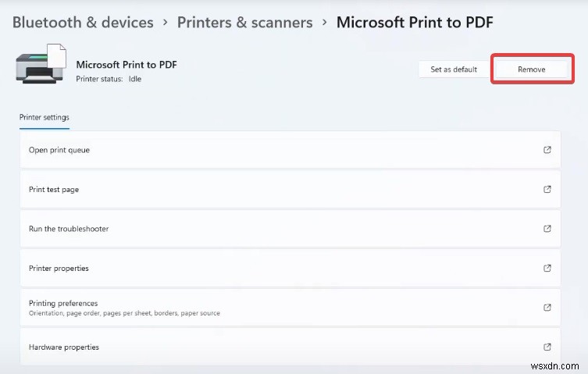This screenshot has height=374, width=588.
Task: Click external-link icon beside Run the troubleshooter
Action: tap(547, 229)
